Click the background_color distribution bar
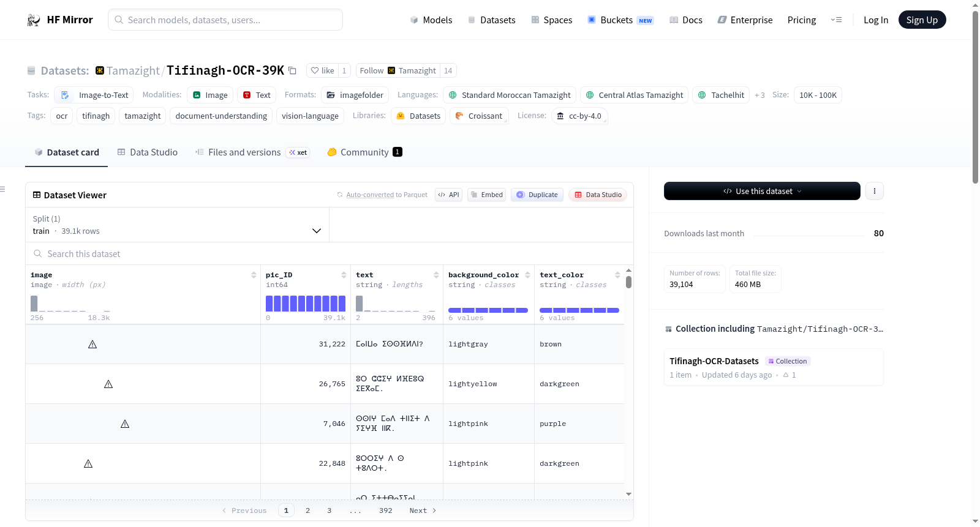The width and height of the screenshot is (980, 527). tap(488, 310)
